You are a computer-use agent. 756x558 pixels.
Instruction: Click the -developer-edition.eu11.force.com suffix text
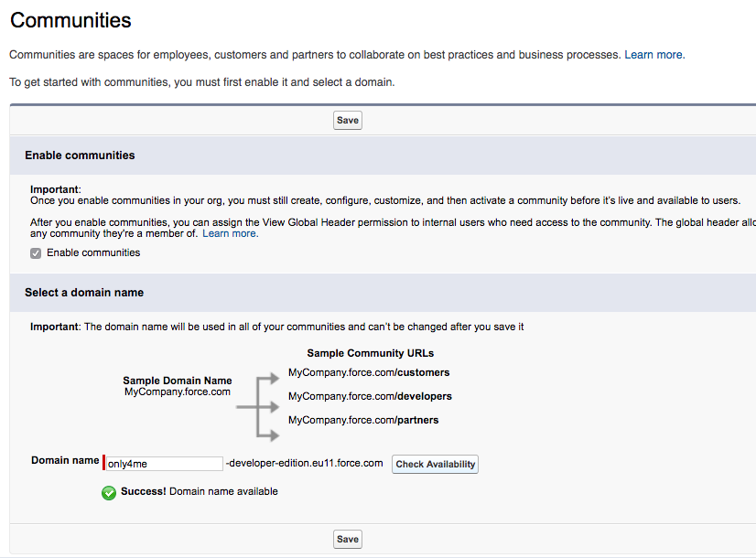(304, 463)
